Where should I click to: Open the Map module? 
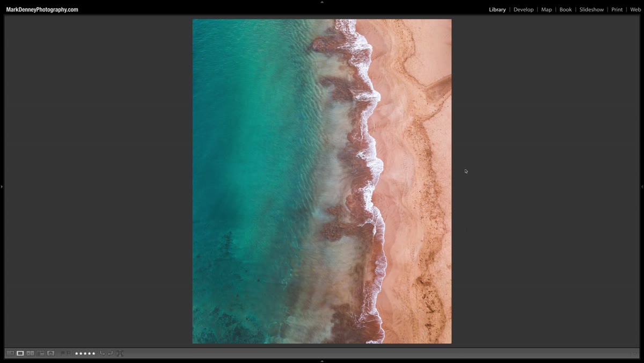pyautogui.click(x=546, y=10)
